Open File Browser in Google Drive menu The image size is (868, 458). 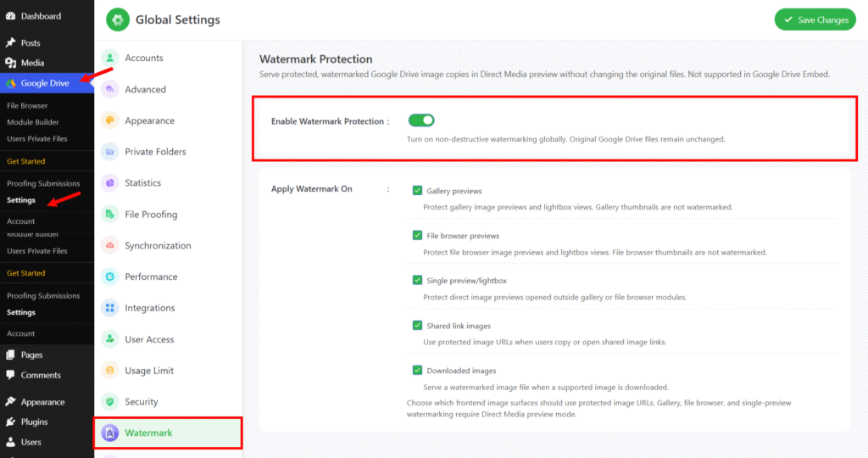pyautogui.click(x=27, y=105)
